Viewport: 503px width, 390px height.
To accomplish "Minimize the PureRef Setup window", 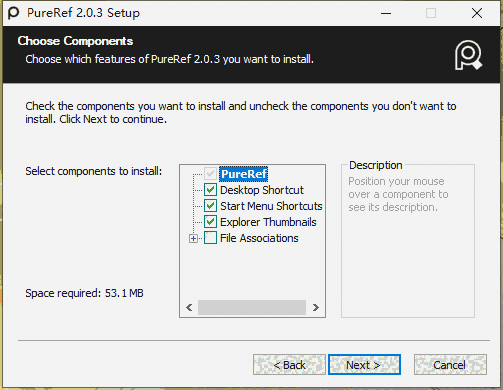I will (x=386, y=13).
